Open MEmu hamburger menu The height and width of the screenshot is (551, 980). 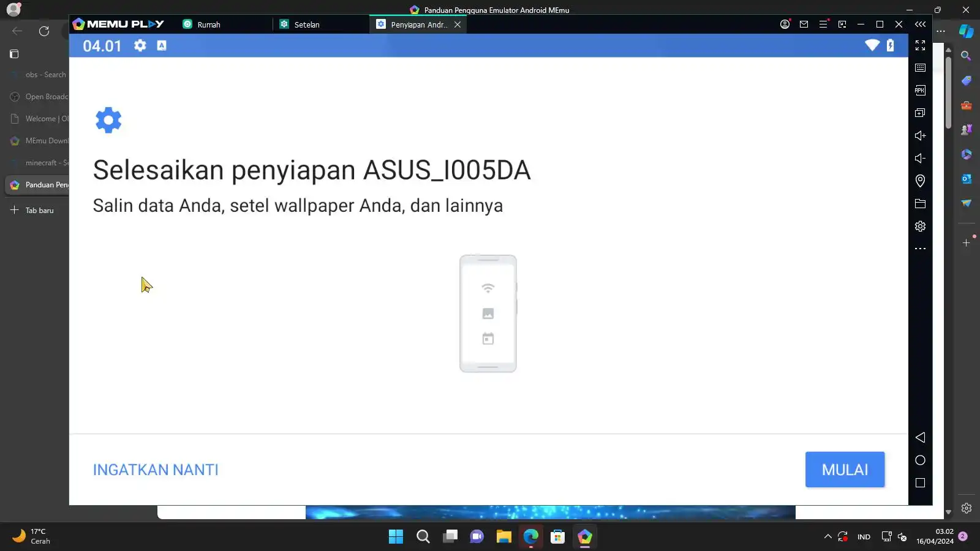(823, 24)
